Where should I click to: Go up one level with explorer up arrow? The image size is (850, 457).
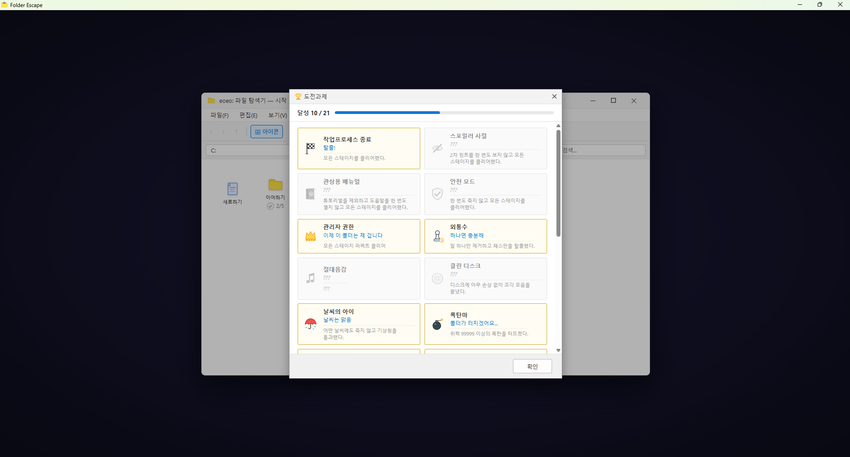tap(236, 132)
